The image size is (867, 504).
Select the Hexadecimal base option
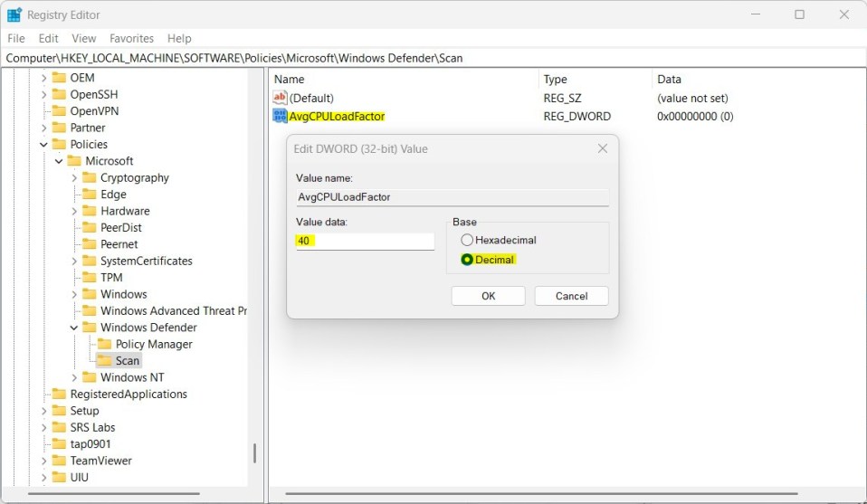tap(467, 240)
